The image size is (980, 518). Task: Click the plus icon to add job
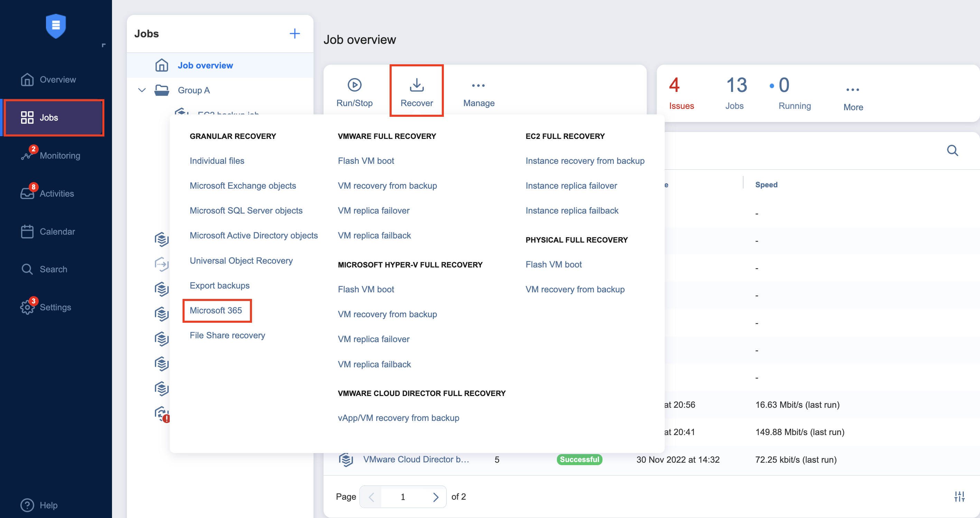click(295, 34)
